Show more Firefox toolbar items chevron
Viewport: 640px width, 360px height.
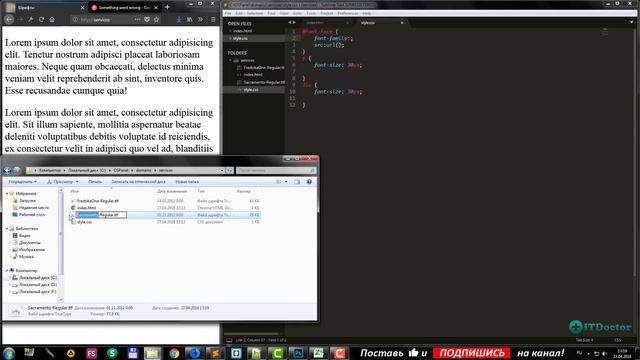click(200, 19)
